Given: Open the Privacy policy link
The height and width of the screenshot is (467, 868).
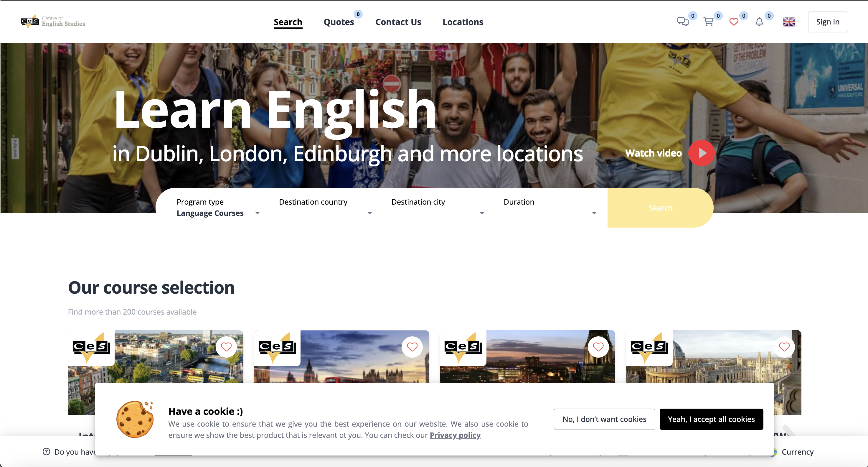Looking at the screenshot, I should (x=455, y=435).
